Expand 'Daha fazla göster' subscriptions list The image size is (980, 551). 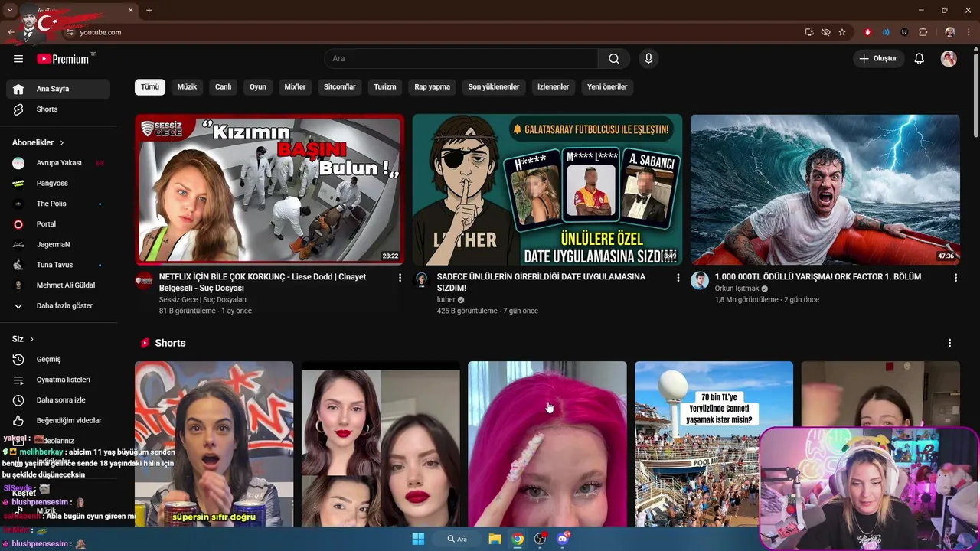click(58, 305)
